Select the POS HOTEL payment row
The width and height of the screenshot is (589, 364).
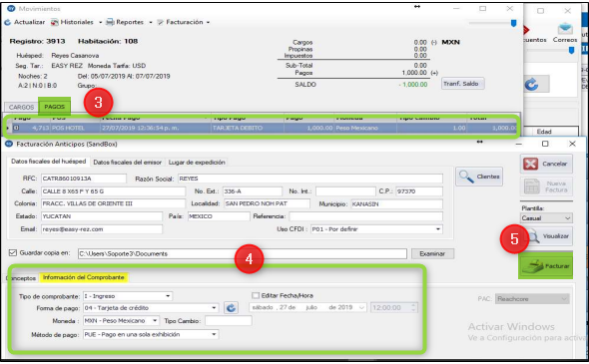pyautogui.click(x=262, y=128)
